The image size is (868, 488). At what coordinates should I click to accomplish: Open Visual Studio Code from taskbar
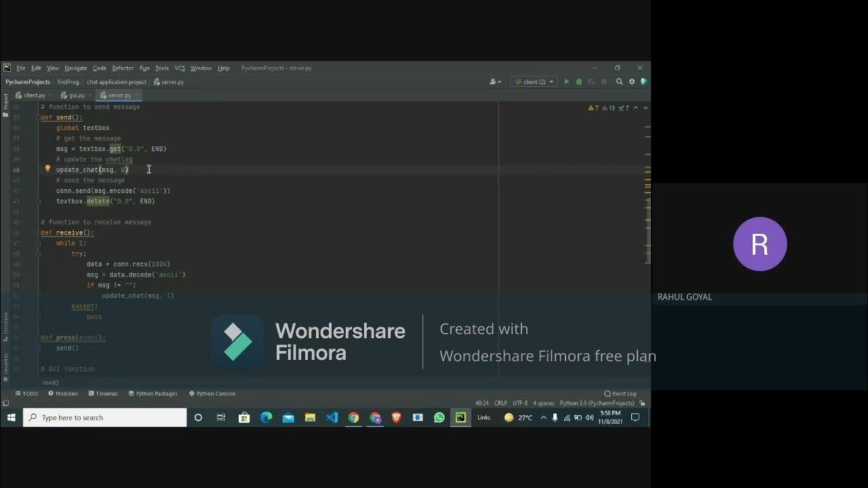click(332, 418)
